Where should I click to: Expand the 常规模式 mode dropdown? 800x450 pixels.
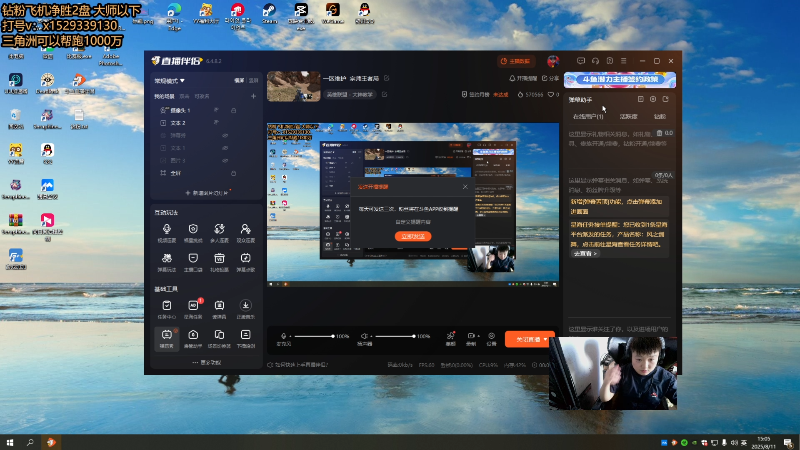(170, 81)
